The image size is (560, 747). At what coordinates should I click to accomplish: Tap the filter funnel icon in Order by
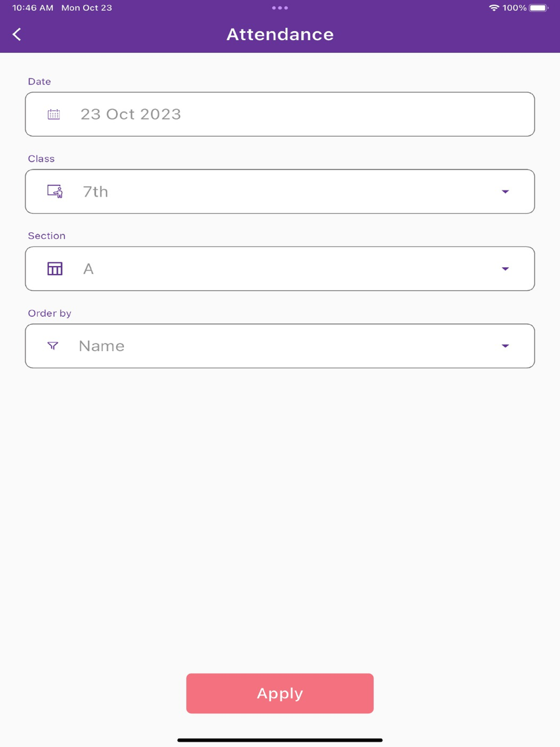coord(53,346)
